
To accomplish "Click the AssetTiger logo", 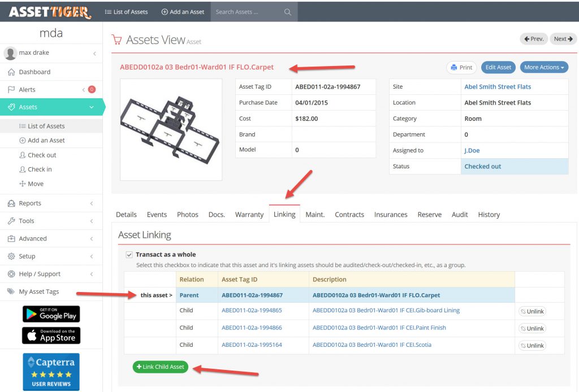I will pyautogui.click(x=50, y=11).
